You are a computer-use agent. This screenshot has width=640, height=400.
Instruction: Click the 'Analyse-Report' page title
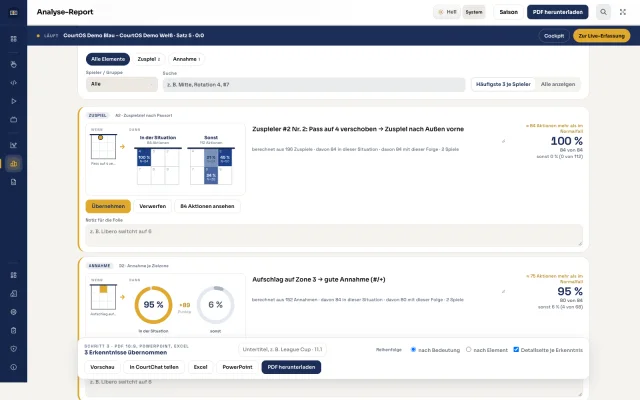(x=65, y=12)
